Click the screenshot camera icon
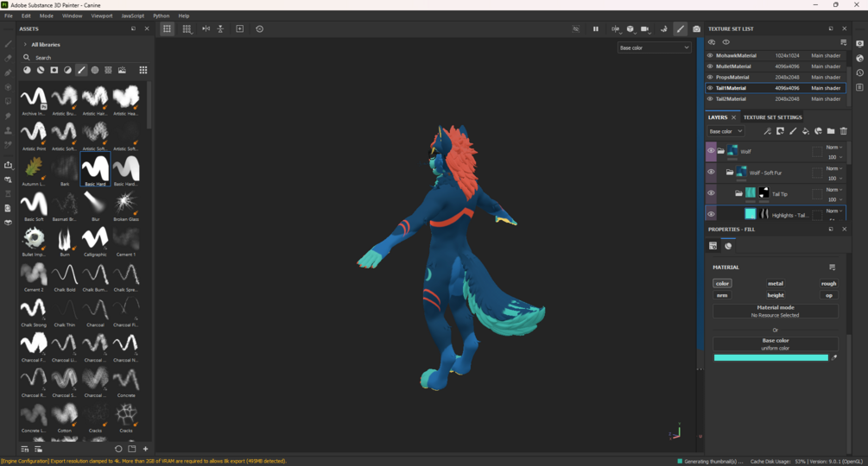Viewport: 868px width, 466px height. click(696, 28)
